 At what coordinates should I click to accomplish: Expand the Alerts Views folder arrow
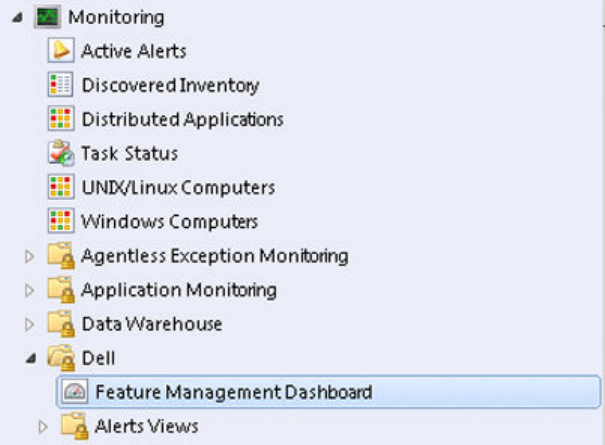pyautogui.click(x=43, y=426)
